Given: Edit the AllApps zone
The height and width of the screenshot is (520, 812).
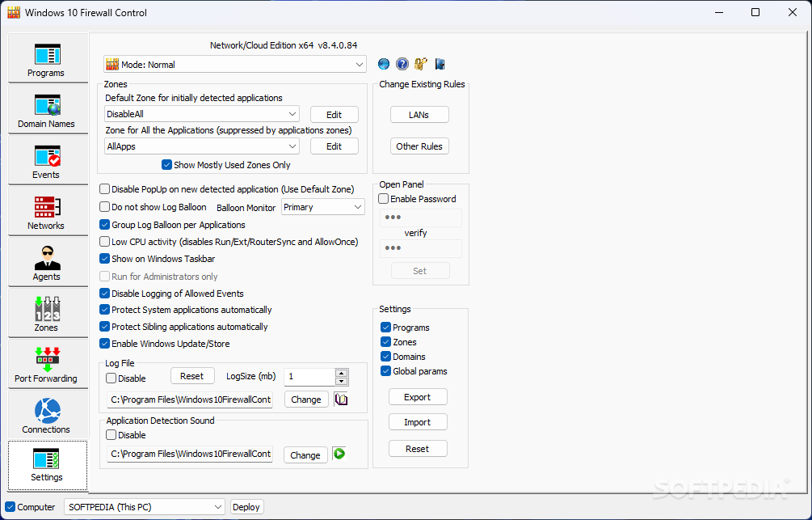Looking at the screenshot, I should [x=334, y=146].
